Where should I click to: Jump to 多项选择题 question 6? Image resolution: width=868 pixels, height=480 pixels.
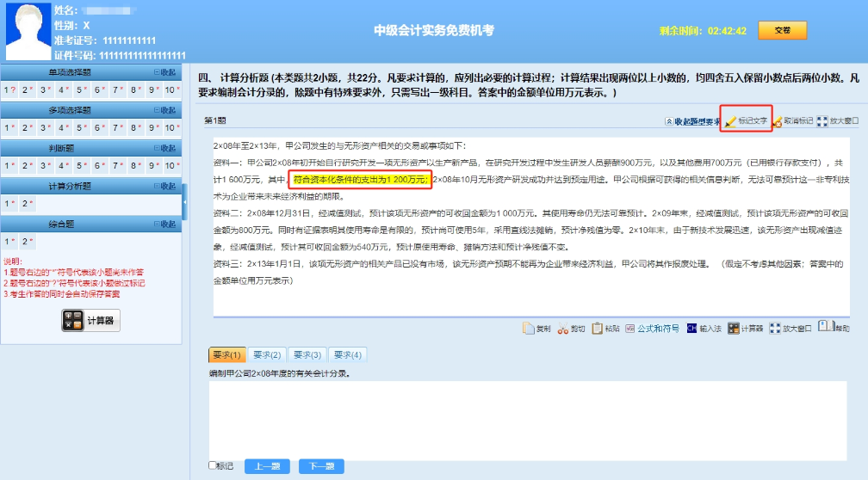click(100, 127)
